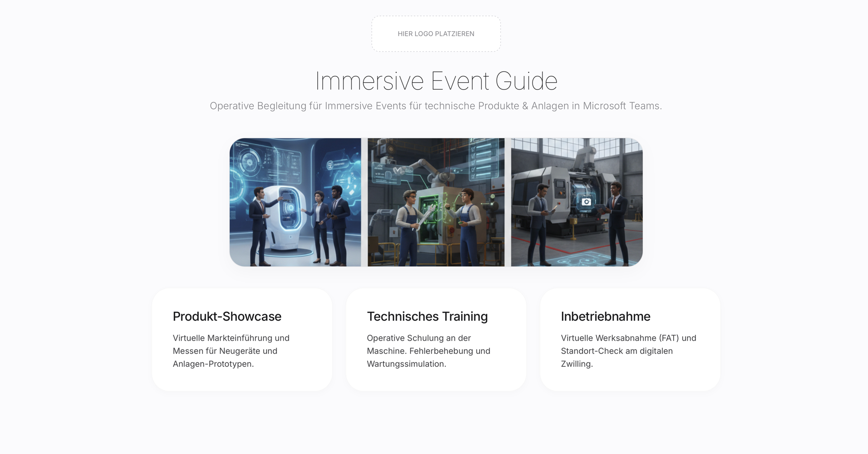Image resolution: width=868 pixels, height=454 pixels.
Task: Select the Immersive Event Guide title
Action: point(436,81)
